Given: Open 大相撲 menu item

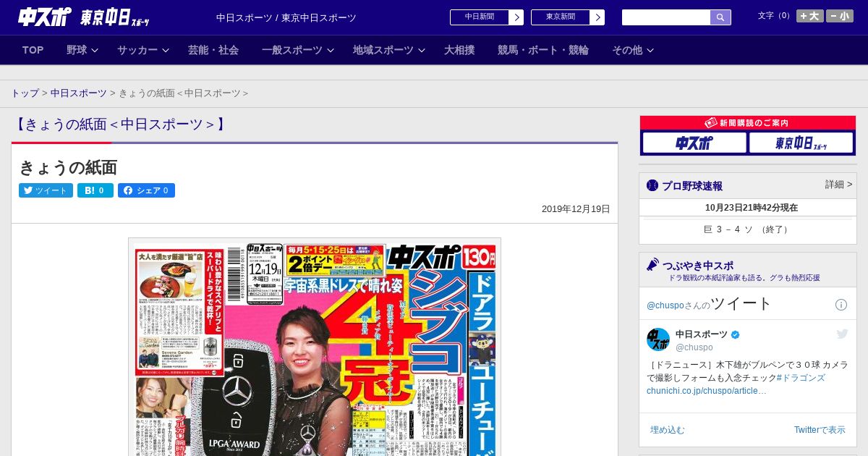Looking at the screenshot, I should [x=459, y=50].
